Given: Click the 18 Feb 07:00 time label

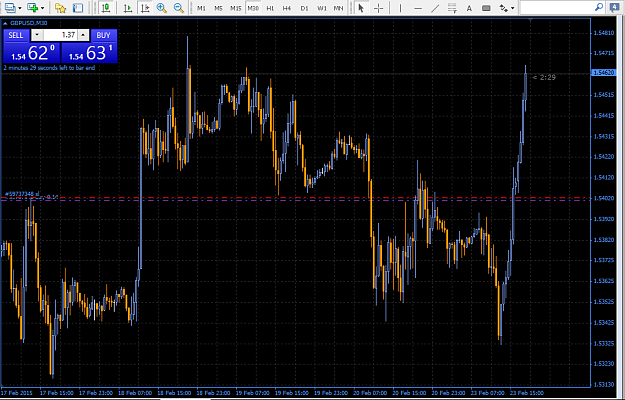Looking at the screenshot, I should (x=135, y=393).
